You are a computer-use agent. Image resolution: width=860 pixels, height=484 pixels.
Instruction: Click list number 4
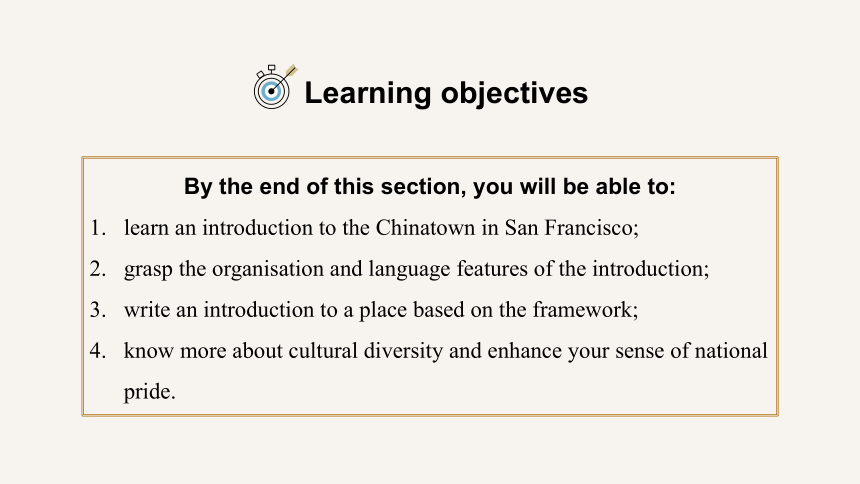pyautogui.click(x=98, y=351)
